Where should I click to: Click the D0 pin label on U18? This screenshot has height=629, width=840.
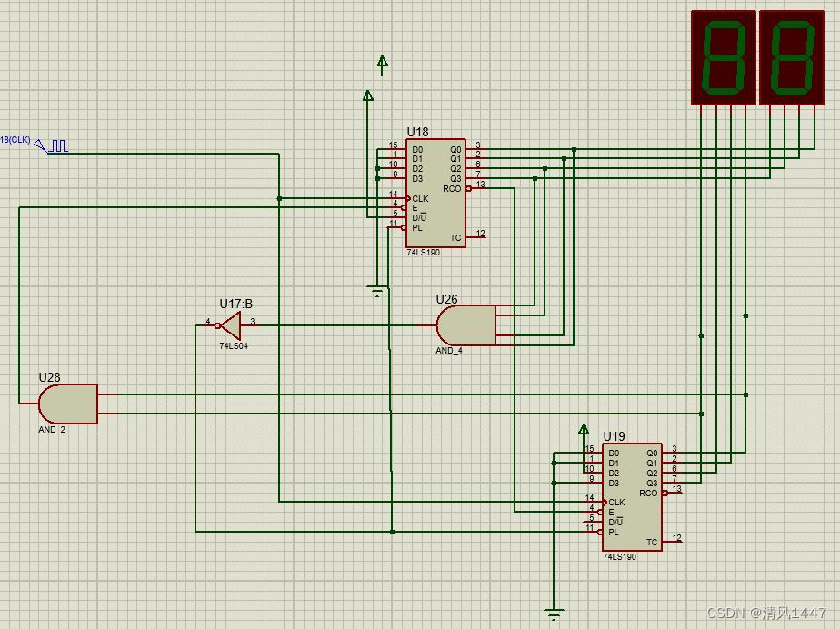417,149
